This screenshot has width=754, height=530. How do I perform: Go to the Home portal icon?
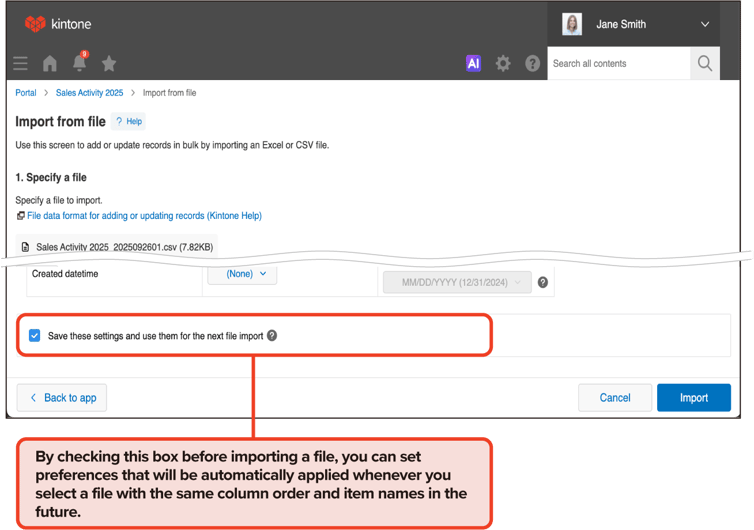(x=50, y=63)
